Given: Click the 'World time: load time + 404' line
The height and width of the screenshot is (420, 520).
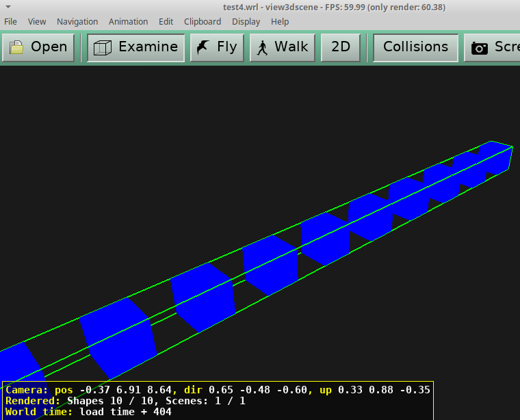Looking at the screenshot, I should click(x=88, y=412).
